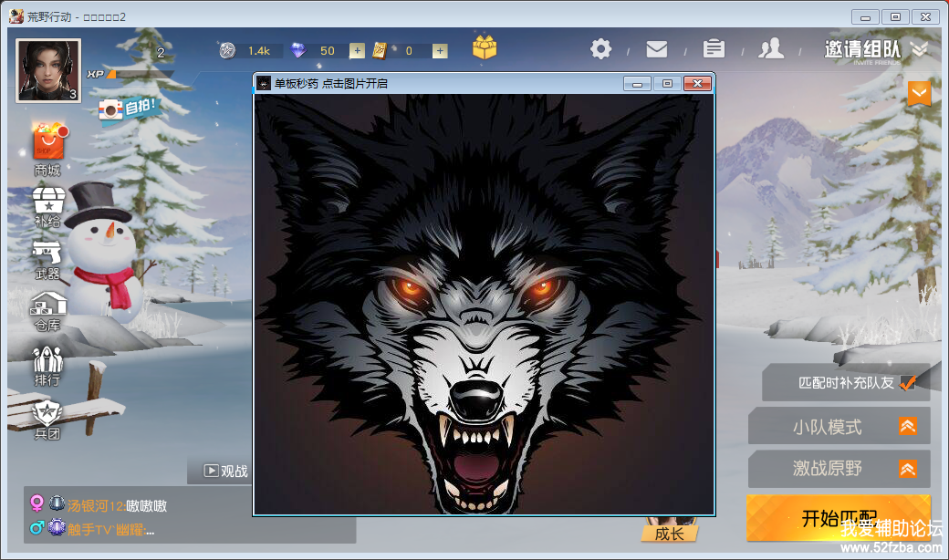Image resolution: width=949 pixels, height=560 pixels.
Task: Open the 成长 growth button
Action: 670,534
